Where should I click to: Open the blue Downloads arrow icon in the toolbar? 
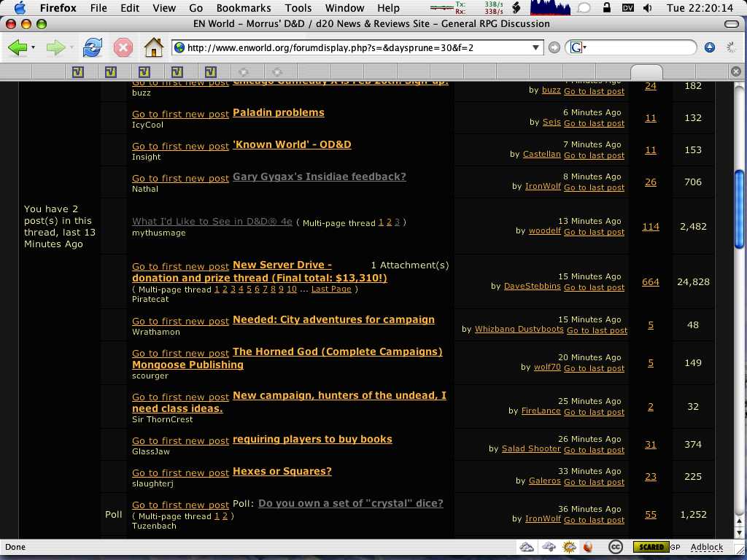[710, 47]
